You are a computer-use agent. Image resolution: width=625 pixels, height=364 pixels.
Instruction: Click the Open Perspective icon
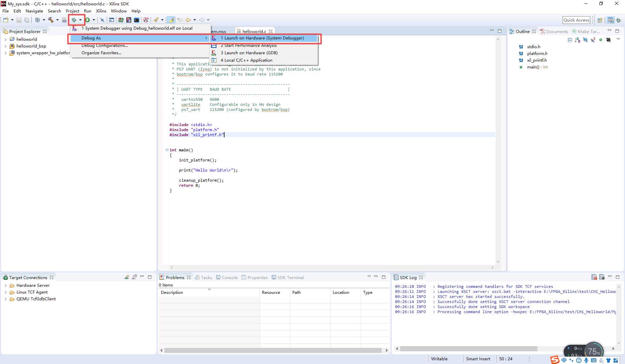coord(600,20)
